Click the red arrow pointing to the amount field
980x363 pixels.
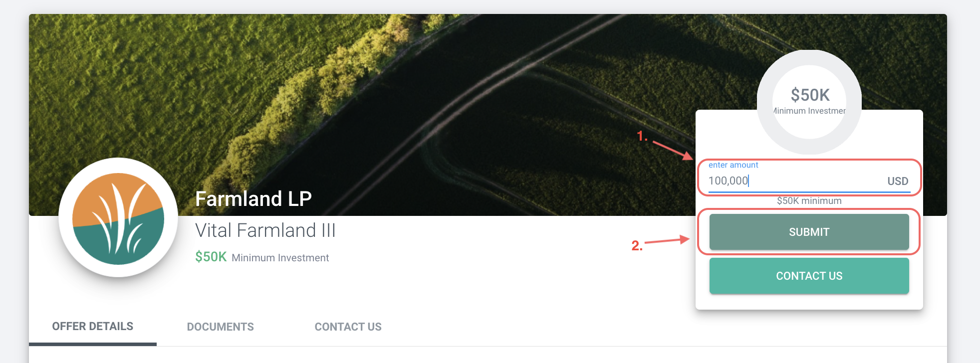point(673,151)
